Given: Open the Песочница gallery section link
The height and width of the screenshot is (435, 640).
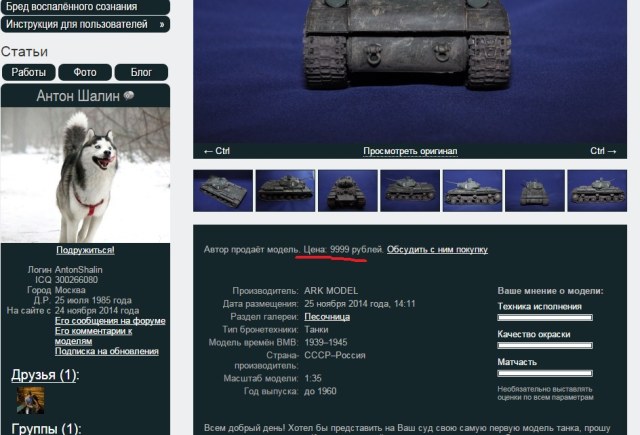Looking at the screenshot, I should [327, 317].
